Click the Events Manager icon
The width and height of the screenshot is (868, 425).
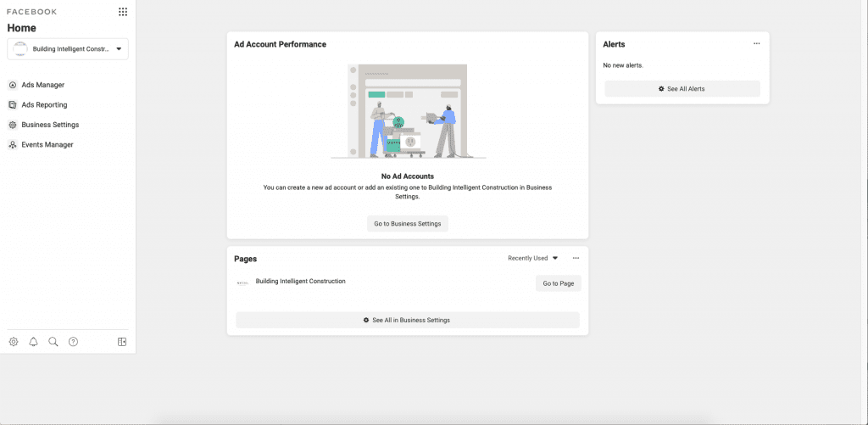click(13, 144)
